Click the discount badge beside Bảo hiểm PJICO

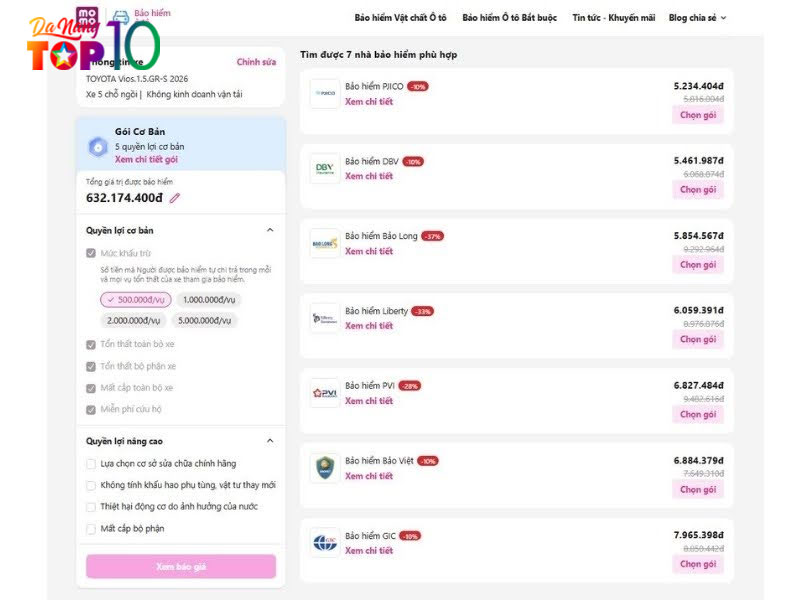(418, 87)
